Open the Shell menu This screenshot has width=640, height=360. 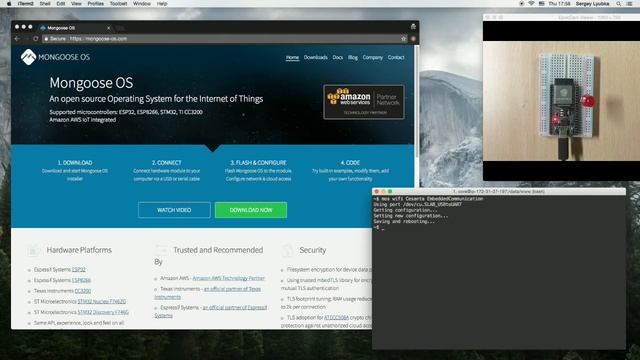[x=45, y=4]
